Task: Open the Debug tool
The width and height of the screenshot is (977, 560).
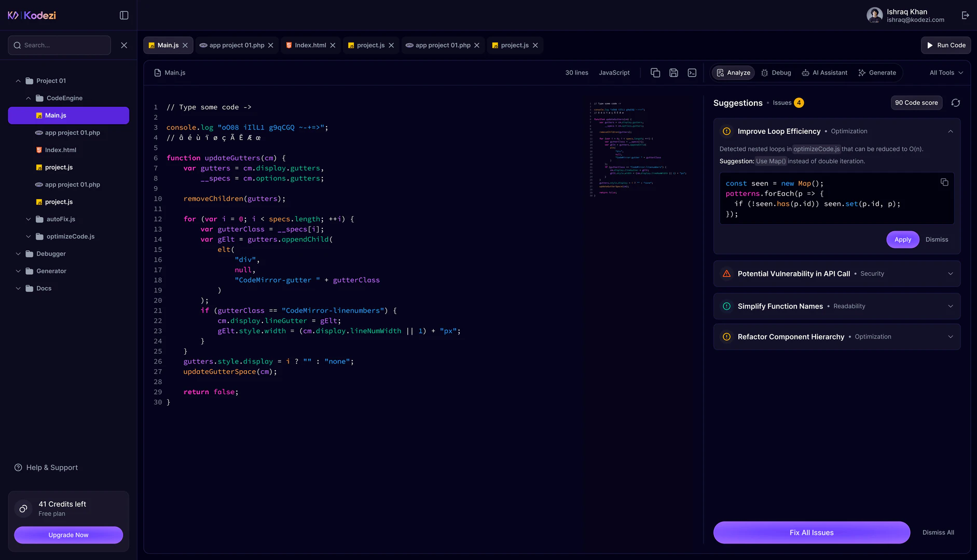Action: point(776,73)
